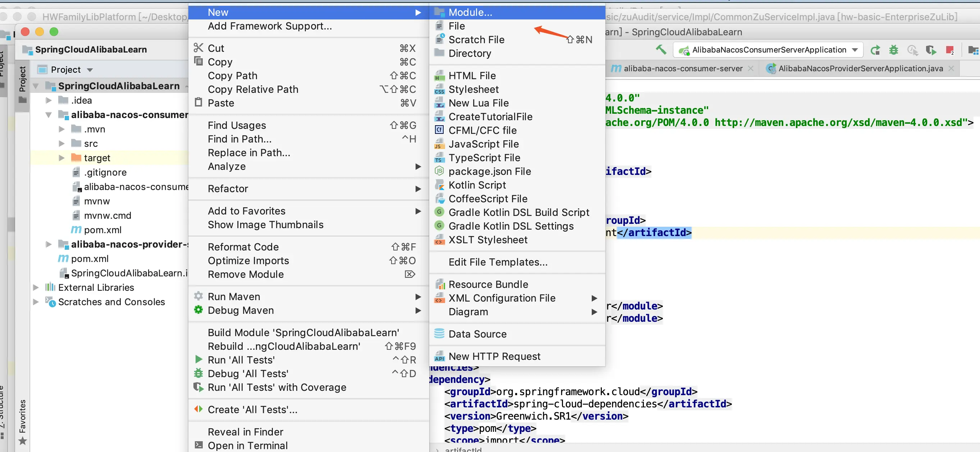This screenshot has height=452, width=980.
Task: Select Module... in the New submenu
Action: pyautogui.click(x=470, y=12)
